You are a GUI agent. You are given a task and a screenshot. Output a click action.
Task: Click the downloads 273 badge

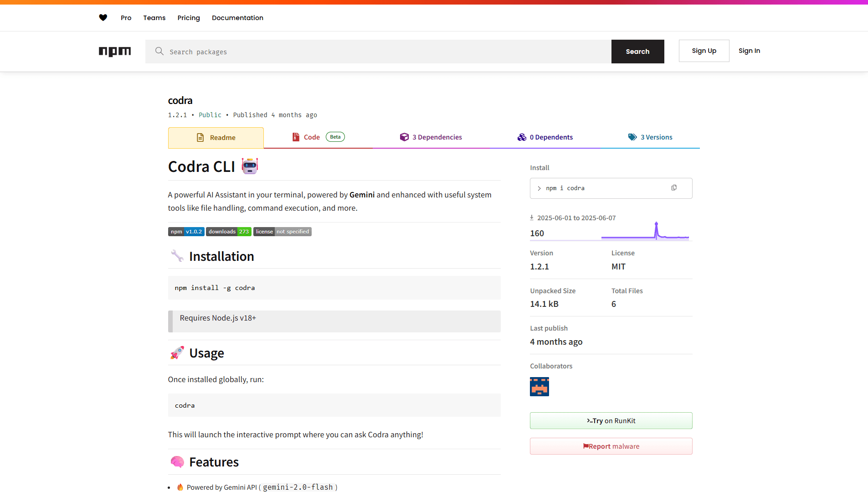click(x=228, y=232)
